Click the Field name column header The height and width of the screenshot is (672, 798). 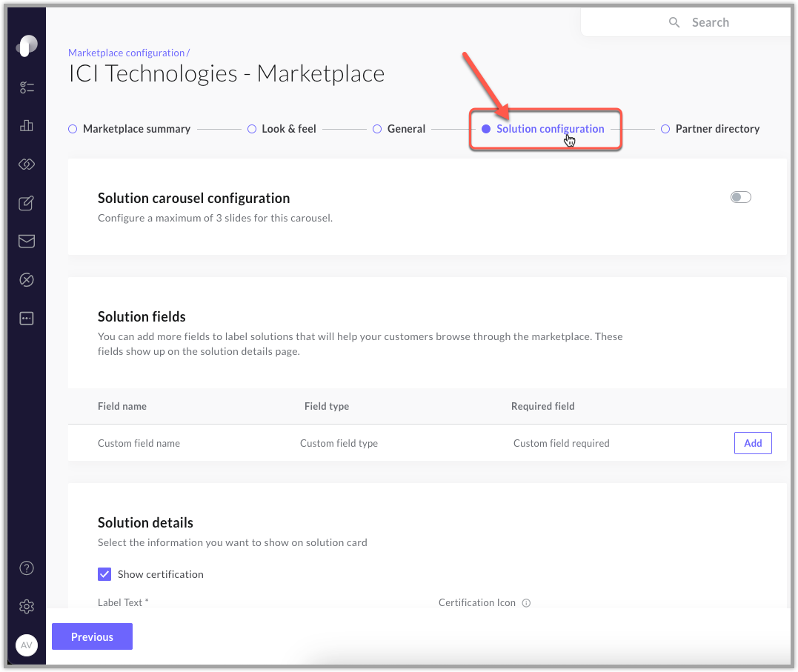(122, 406)
